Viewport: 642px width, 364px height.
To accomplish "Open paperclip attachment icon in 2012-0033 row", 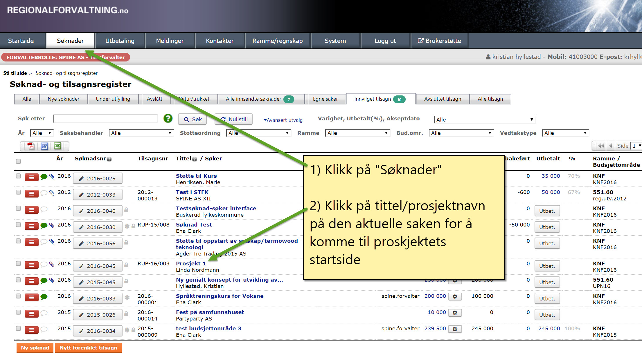I will coord(52,193).
